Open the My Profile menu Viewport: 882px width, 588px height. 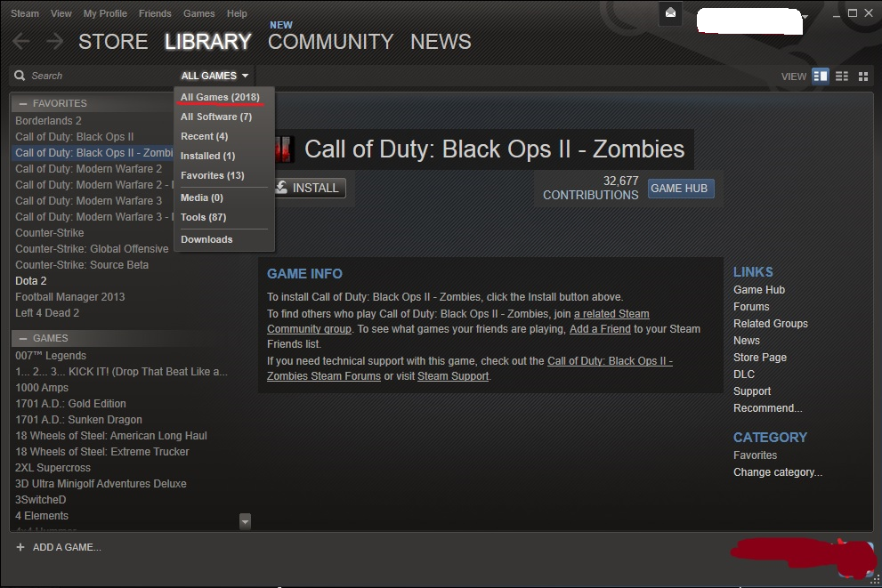[105, 13]
